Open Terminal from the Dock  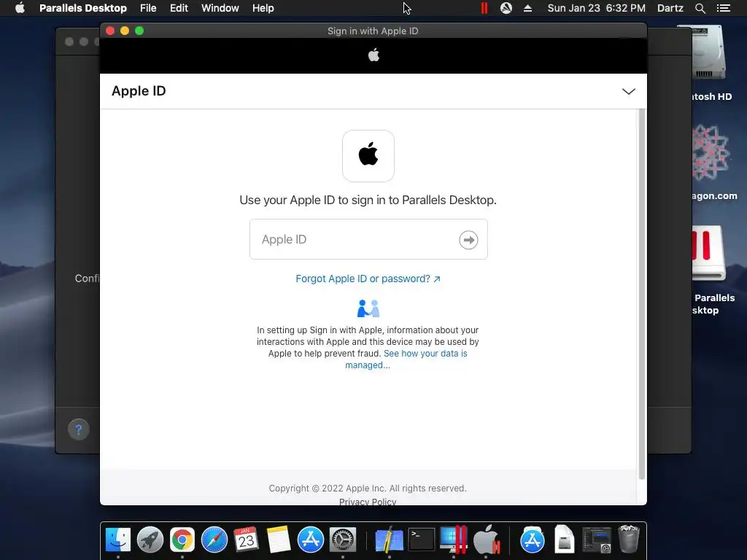click(x=422, y=540)
